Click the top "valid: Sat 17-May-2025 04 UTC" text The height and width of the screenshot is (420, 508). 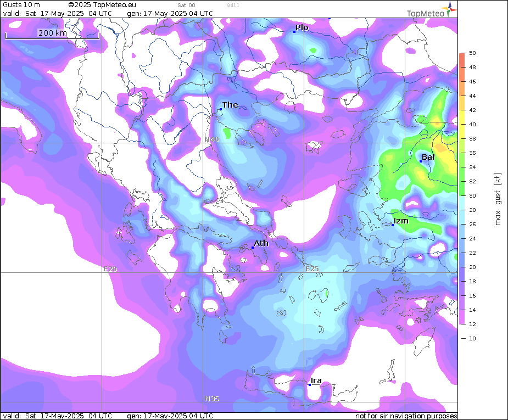(x=58, y=14)
